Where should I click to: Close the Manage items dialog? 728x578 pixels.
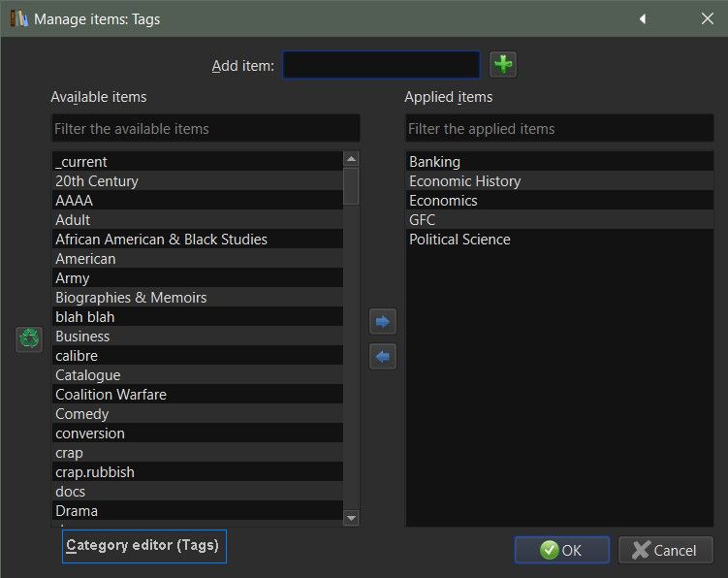pyautogui.click(x=707, y=19)
